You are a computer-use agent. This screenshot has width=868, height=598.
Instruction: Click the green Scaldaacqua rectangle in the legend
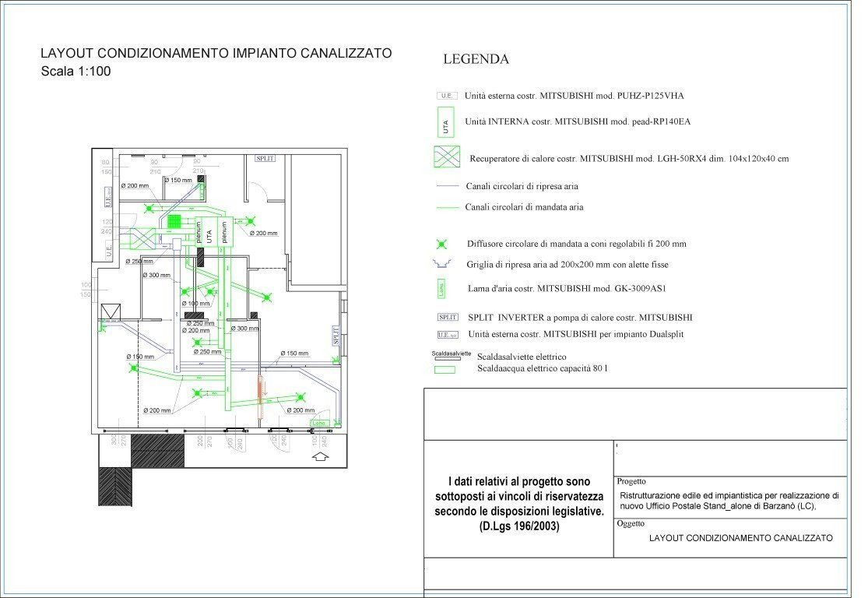pos(445,370)
